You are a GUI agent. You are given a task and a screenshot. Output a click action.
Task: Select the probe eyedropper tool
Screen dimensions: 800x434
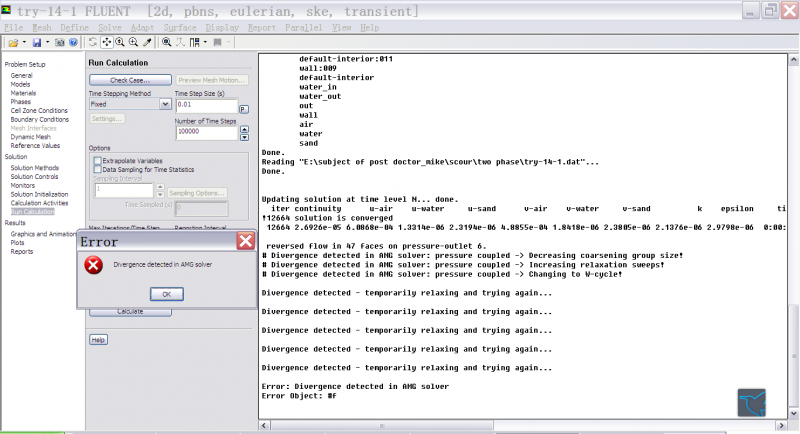147,42
